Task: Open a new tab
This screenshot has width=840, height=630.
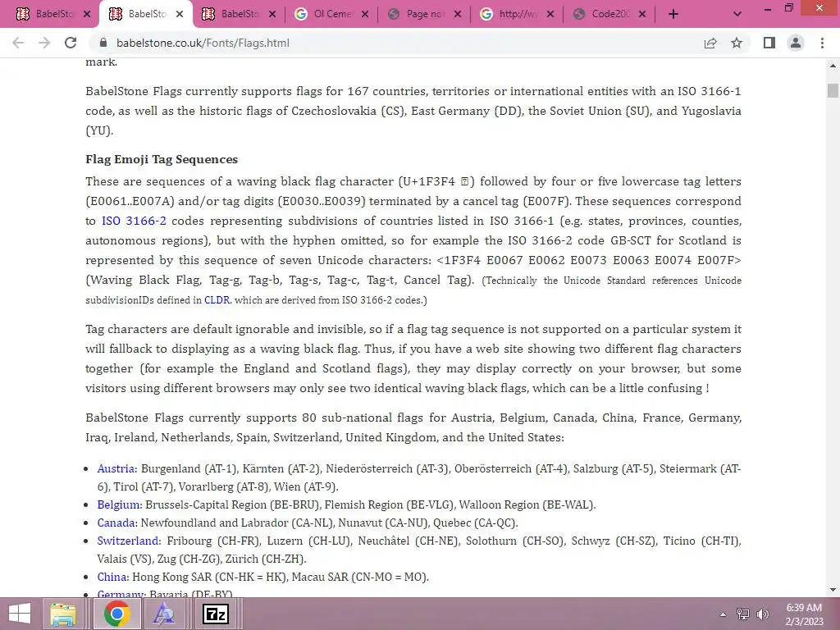Action: (673, 15)
